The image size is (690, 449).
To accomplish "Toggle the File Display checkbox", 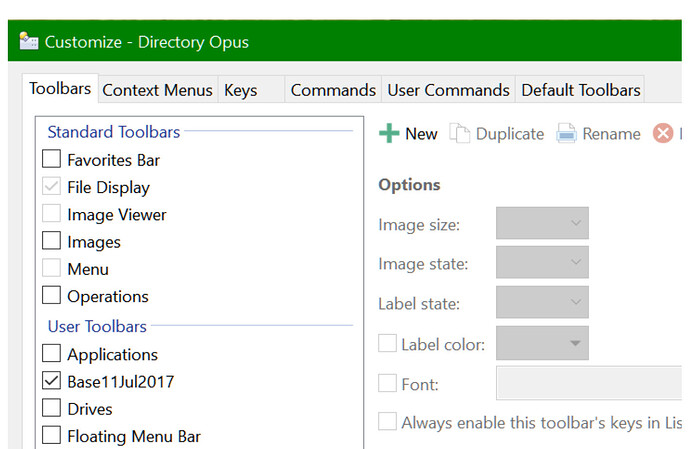I will tap(51, 186).
